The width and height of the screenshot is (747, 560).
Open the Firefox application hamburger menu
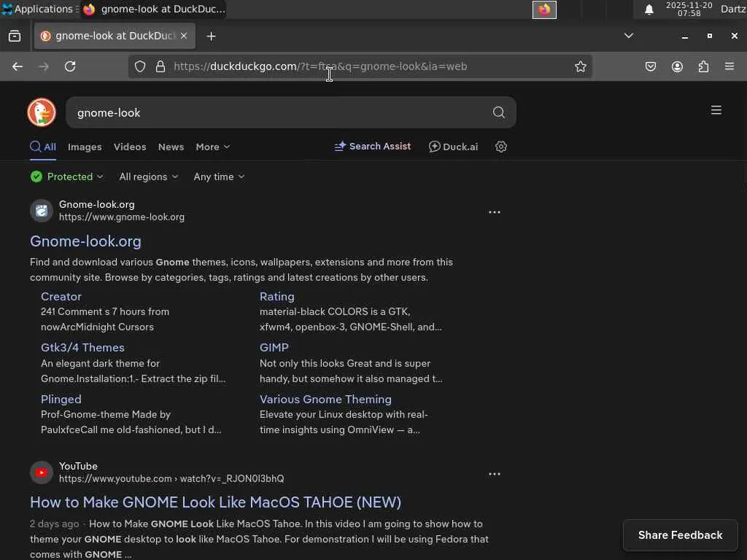click(729, 66)
